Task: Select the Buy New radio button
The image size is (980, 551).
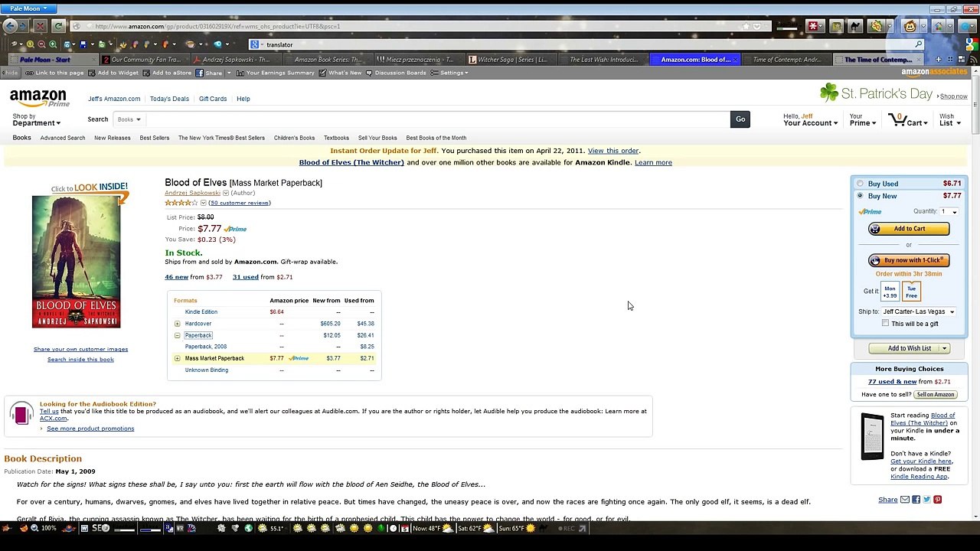Action: click(x=860, y=196)
